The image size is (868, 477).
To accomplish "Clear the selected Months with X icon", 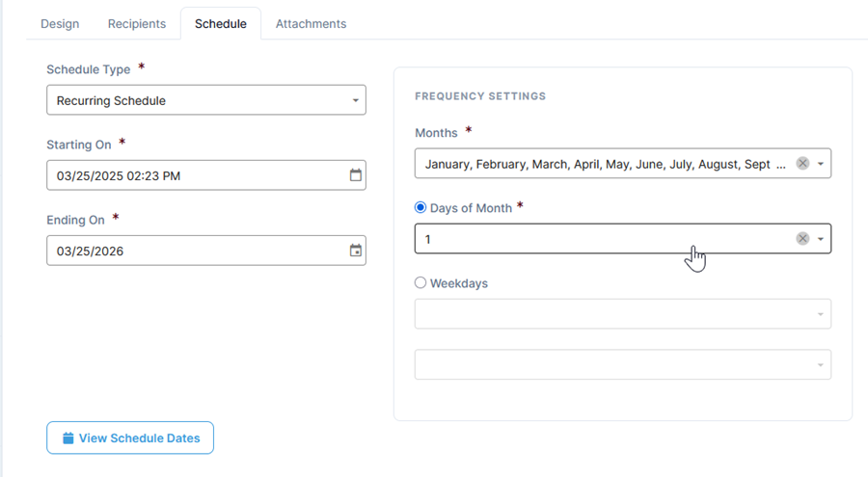I will [x=802, y=164].
